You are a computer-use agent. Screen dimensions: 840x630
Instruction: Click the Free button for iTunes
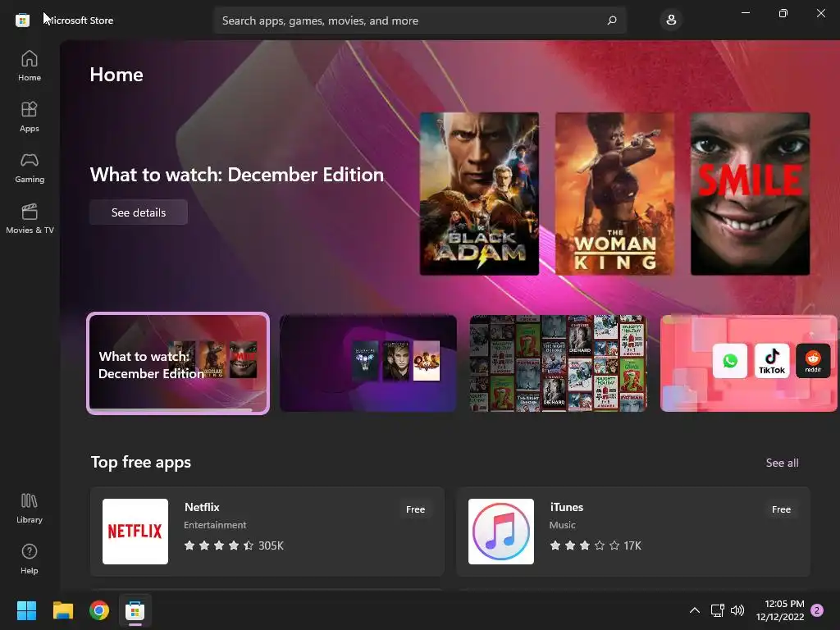click(781, 509)
